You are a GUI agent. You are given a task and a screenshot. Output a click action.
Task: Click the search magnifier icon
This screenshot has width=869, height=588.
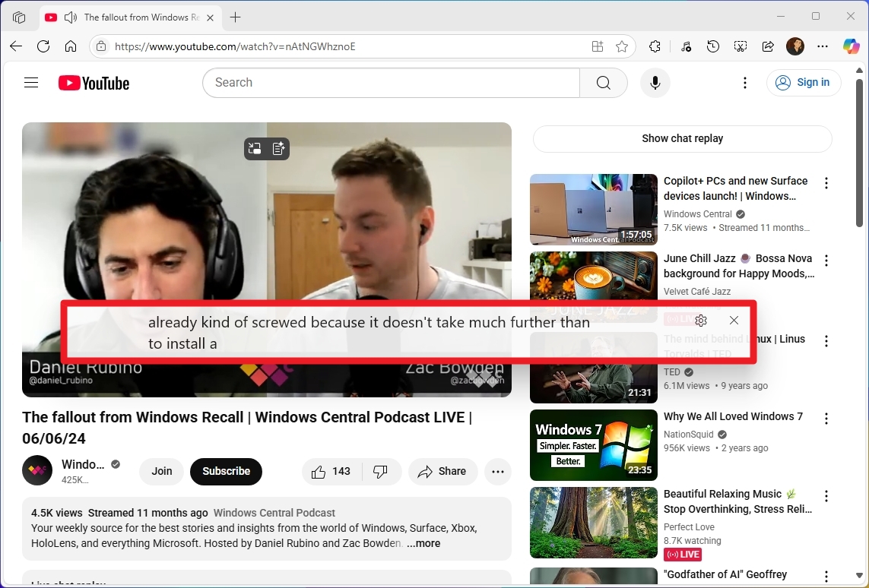[603, 82]
